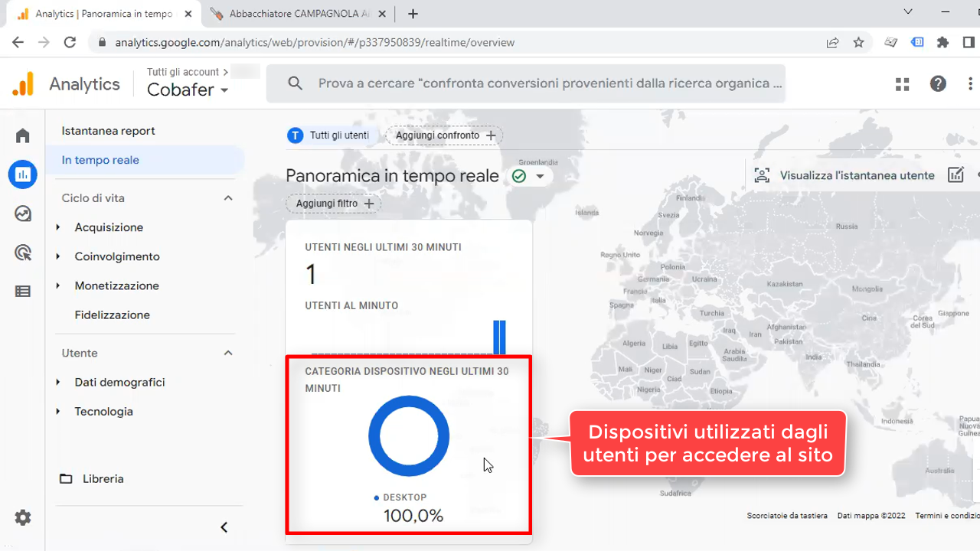The width and height of the screenshot is (980, 551).
Task: Open the Advertising section via the magnifier icon
Action: point(22,253)
